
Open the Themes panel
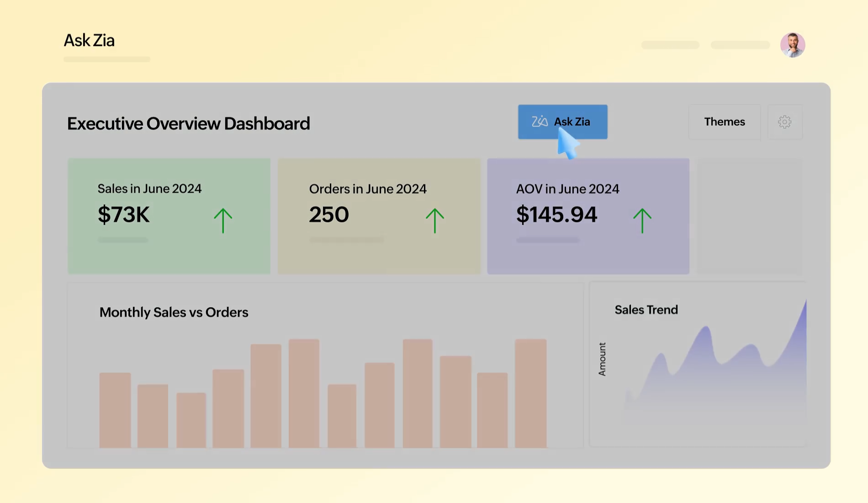[x=725, y=122]
